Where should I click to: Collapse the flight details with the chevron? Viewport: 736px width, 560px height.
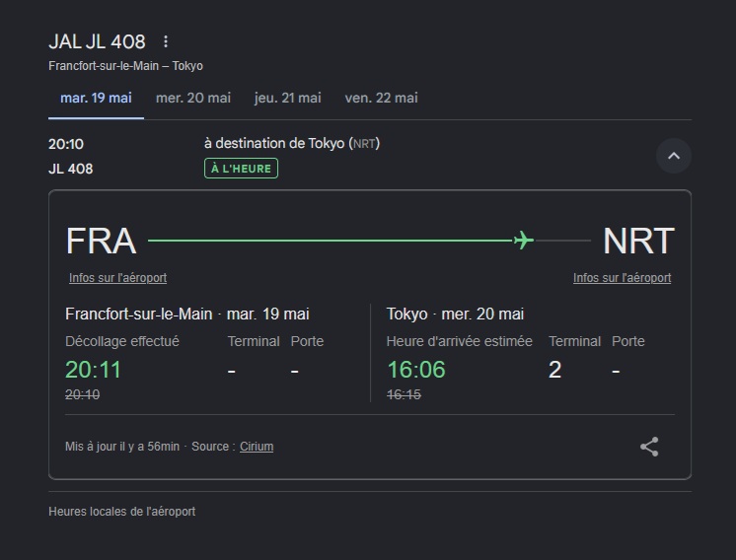point(674,156)
